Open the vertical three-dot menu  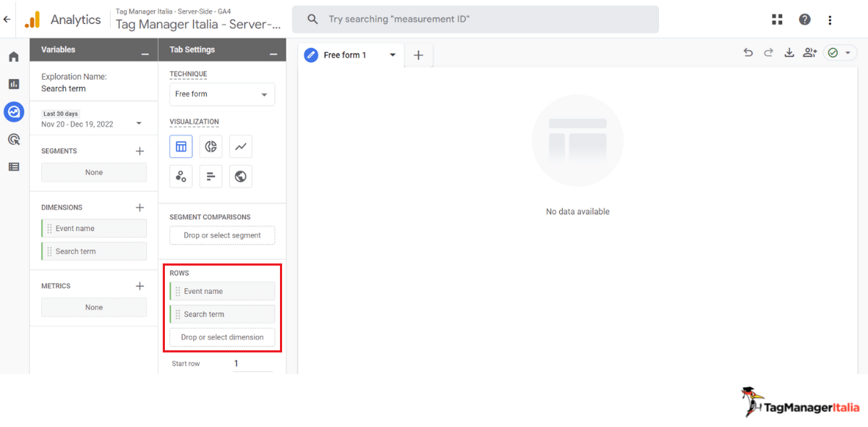pos(830,20)
